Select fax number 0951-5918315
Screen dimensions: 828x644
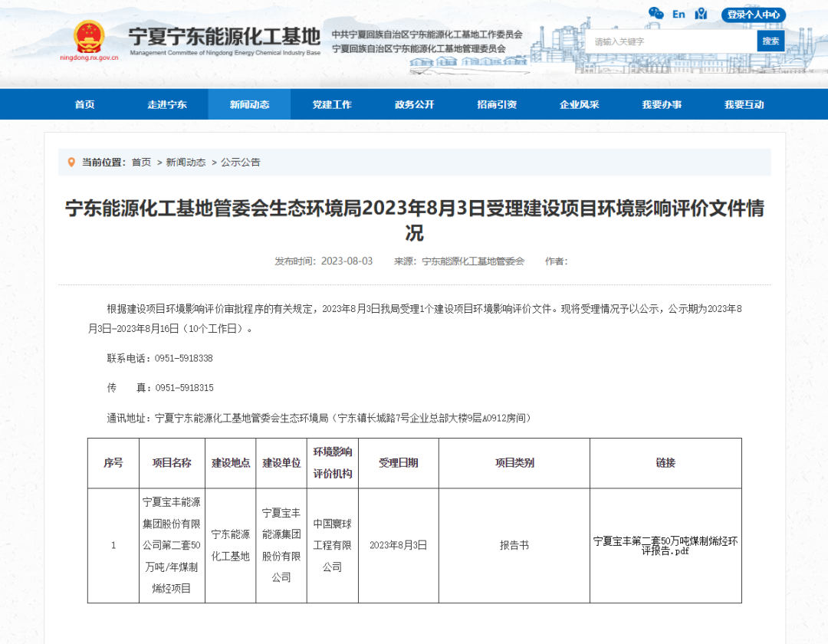click(184, 388)
